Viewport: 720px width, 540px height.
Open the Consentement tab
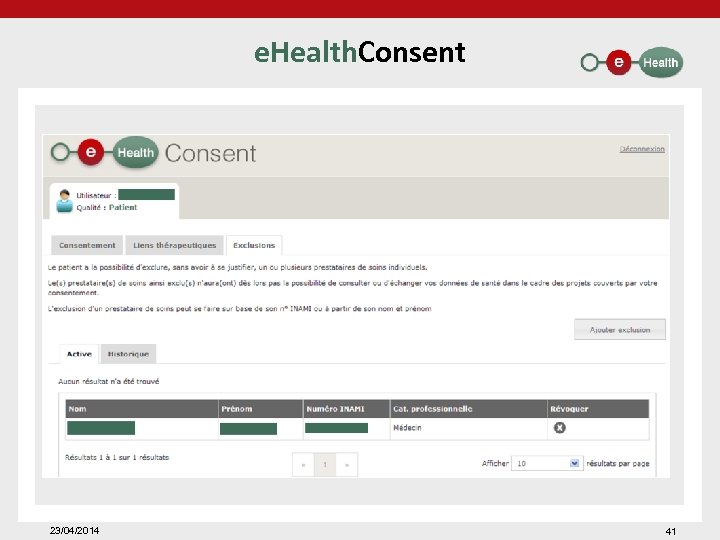click(87, 245)
